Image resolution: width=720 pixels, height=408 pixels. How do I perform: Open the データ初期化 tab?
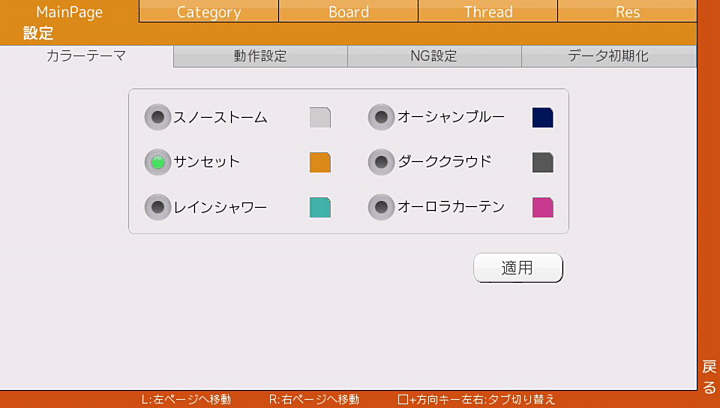pos(608,56)
